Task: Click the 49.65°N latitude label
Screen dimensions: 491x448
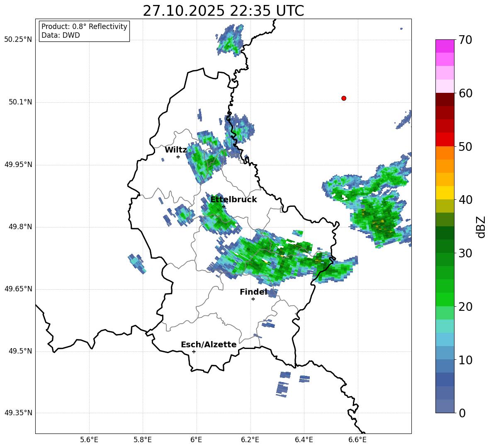Action: (x=18, y=288)
